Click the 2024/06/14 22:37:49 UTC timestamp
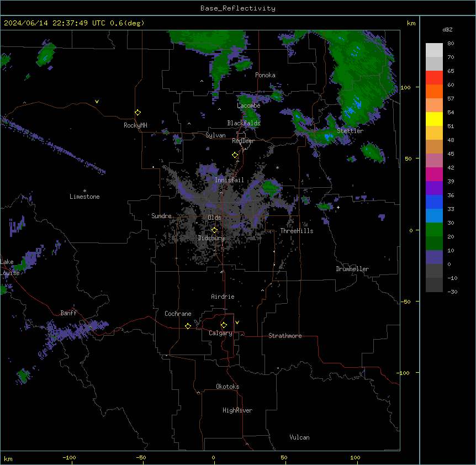Screen dimensions: 476x465 tap(54, 23)
